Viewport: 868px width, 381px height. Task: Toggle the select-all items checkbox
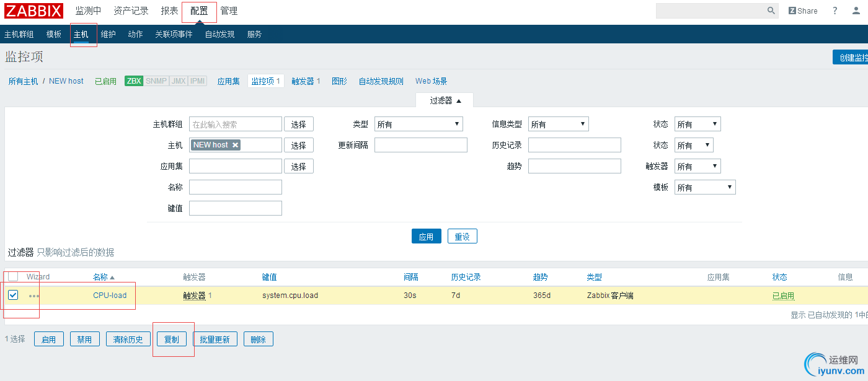[13, 277]
